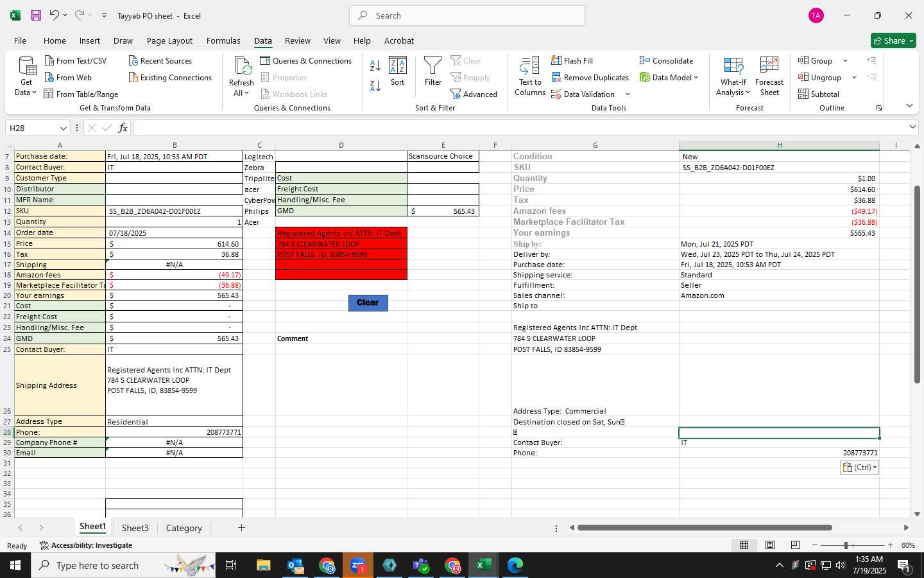Switch to Home ribbon tab
924x578 pixels.
point(55,40)
